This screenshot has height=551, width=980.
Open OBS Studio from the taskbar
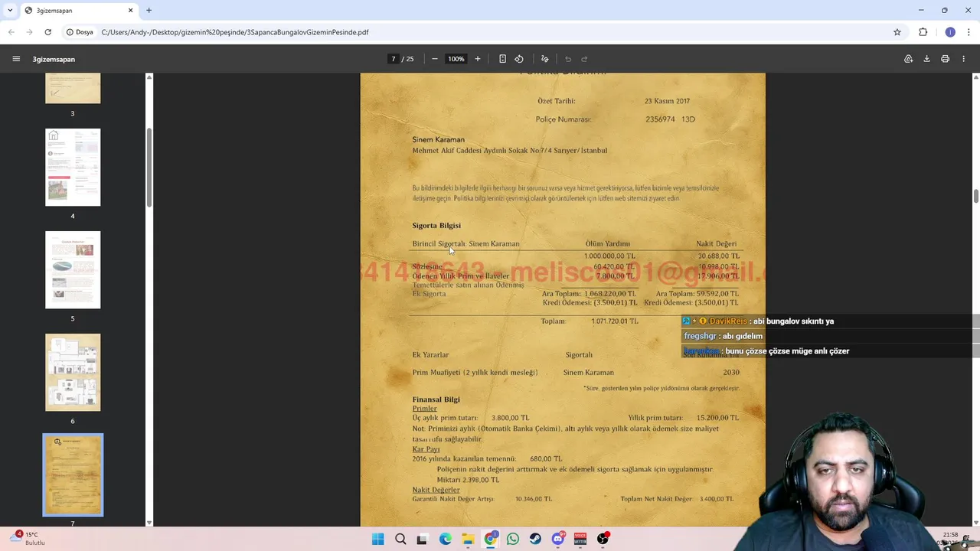click(x=603, y=539)
